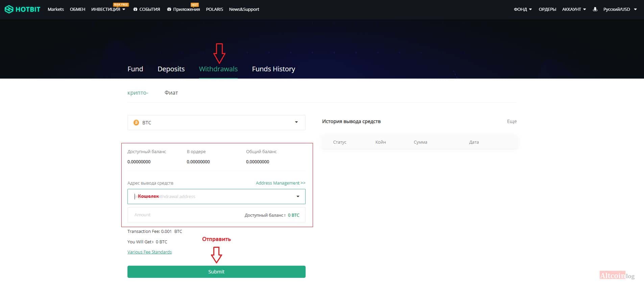
Task: Click the download icon in the header
Action: [595, 9]
